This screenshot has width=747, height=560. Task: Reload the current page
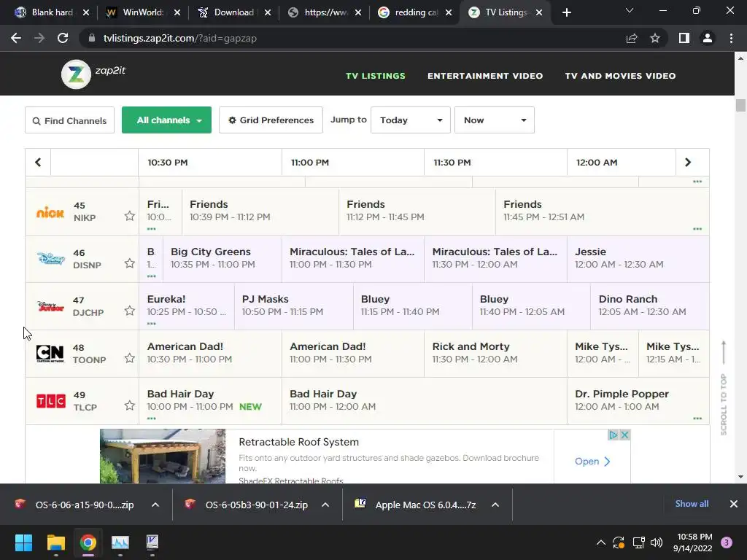click(x=63, y=38)
